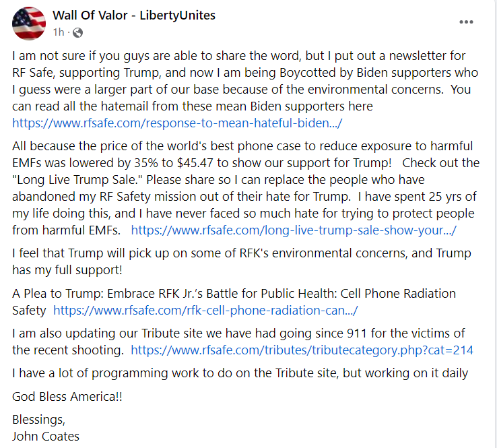Click the American flag profile avatar

[x=29, y=23]
